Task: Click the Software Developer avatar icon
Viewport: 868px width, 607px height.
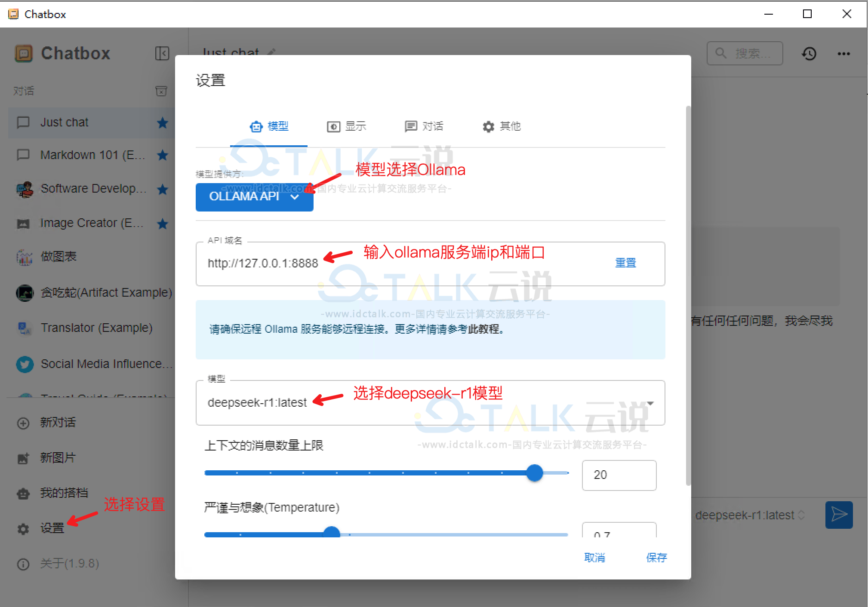Action: tap(25, 189)
